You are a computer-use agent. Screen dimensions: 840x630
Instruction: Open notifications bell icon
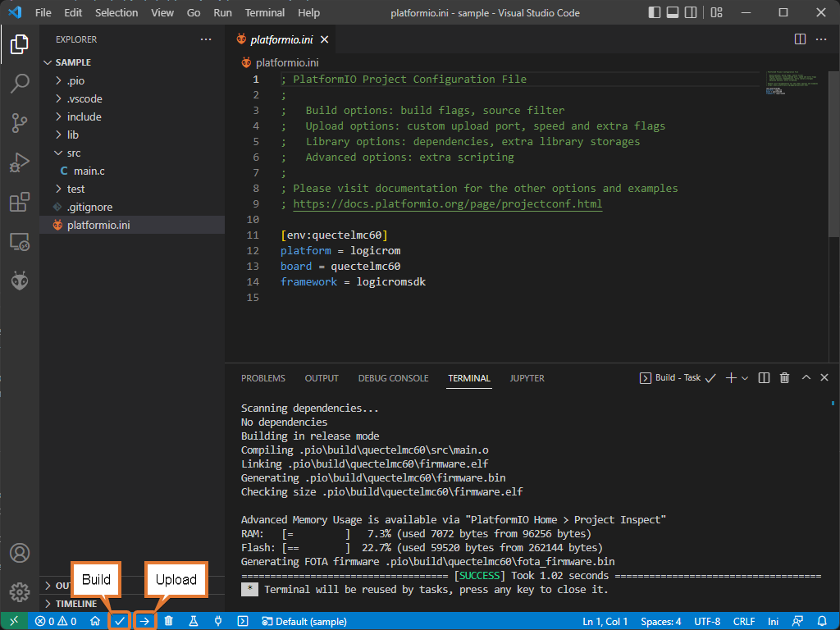point(822,622)
